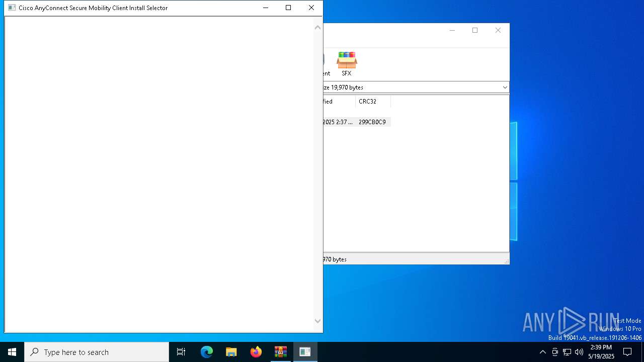Close the WinRAR window
Image resolution: width=644 pixels, height=362 pixels.
tap(498, 30)
